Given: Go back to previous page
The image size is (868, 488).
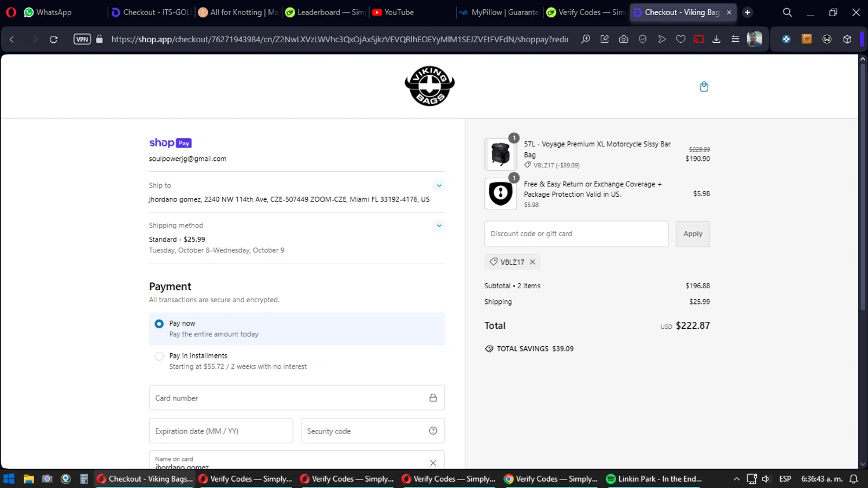Looking at the screenshot, I should pos(12,39).
